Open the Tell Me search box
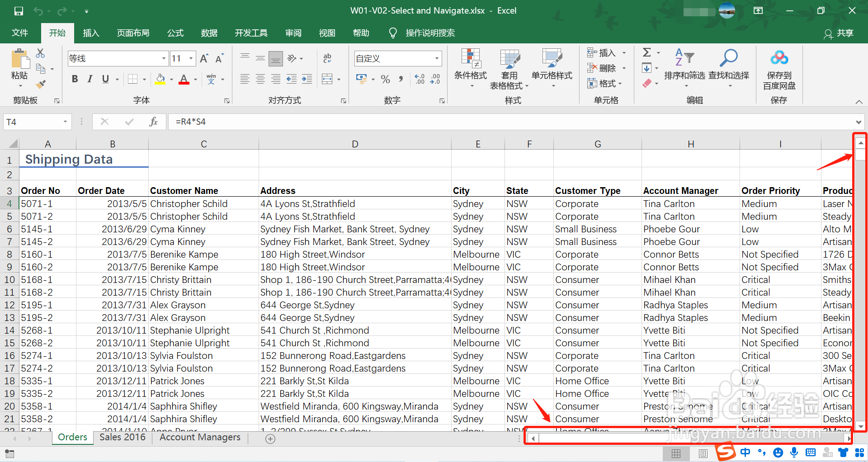 point(422,33)
